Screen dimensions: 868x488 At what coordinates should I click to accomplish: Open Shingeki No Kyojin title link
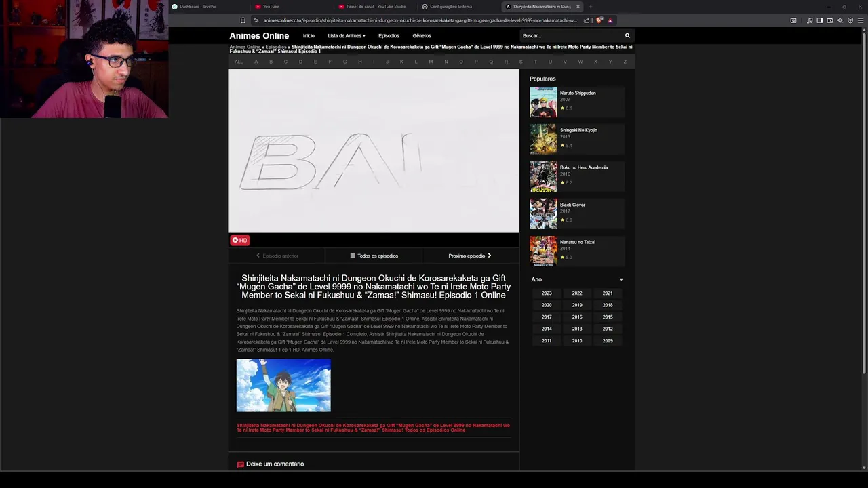[578, 130]
